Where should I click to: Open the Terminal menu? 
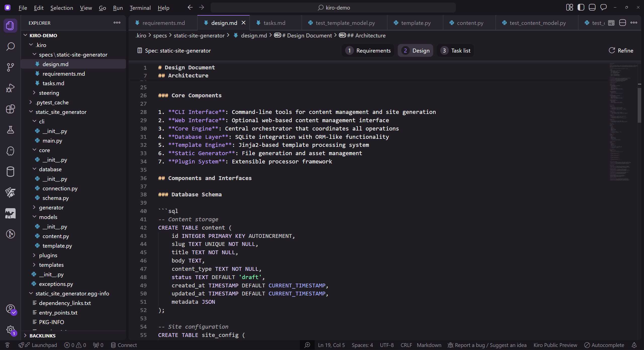pos(140,8)
